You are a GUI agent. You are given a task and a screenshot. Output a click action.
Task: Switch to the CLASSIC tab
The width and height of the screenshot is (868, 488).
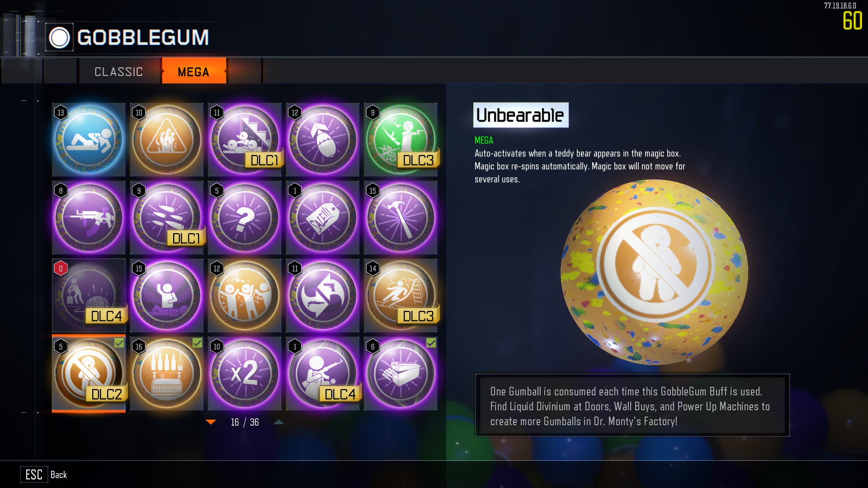pos(118,71)
